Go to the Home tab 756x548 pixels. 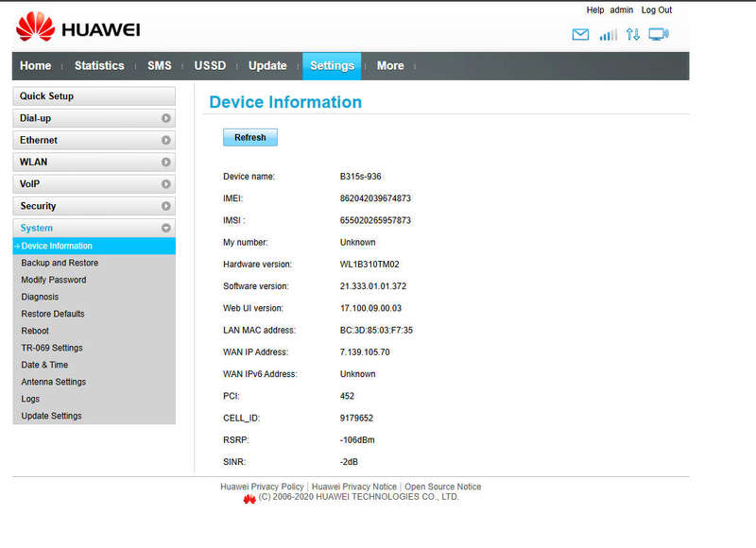click(36, 66)
